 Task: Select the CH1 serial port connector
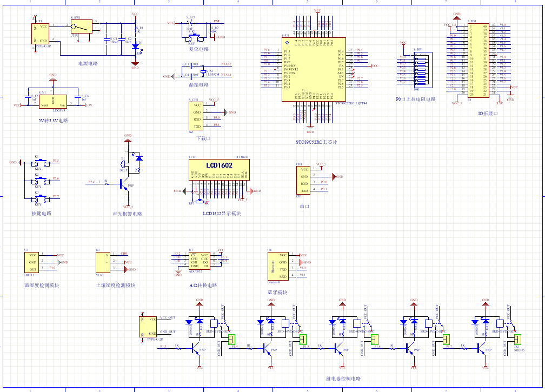tap(304, 180)
